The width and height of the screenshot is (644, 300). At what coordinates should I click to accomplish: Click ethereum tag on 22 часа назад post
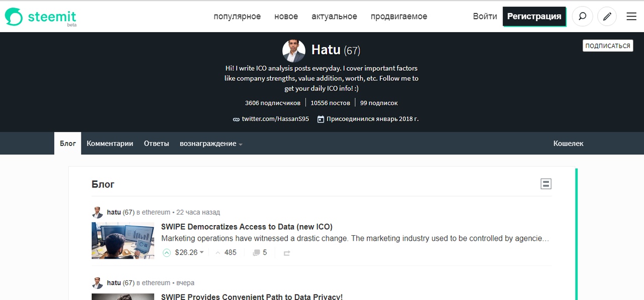pos(156,213)
